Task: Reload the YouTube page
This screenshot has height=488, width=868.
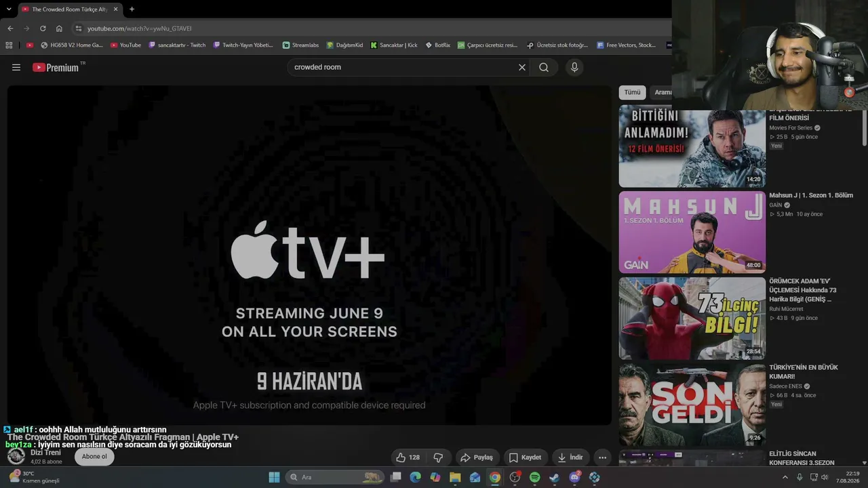Action: (x=43, y=28)
